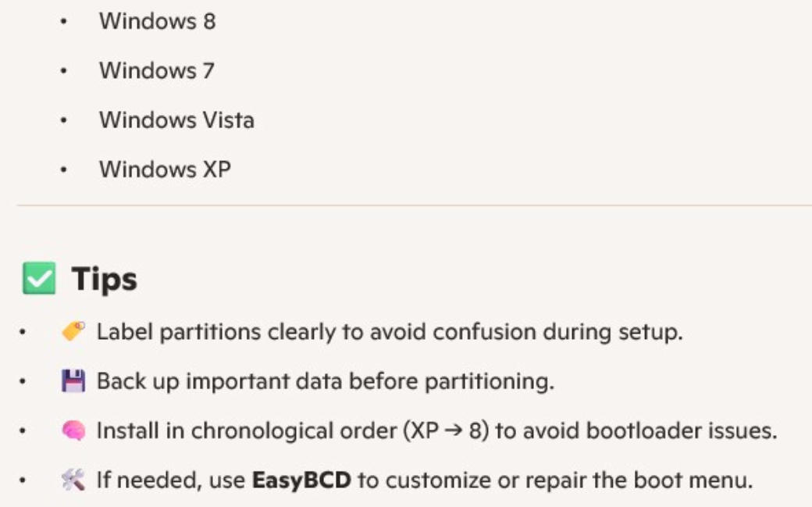Viewport: 812px width, 507px height.
Task: Click the label tag emoji icon
Action: (73, 331)
